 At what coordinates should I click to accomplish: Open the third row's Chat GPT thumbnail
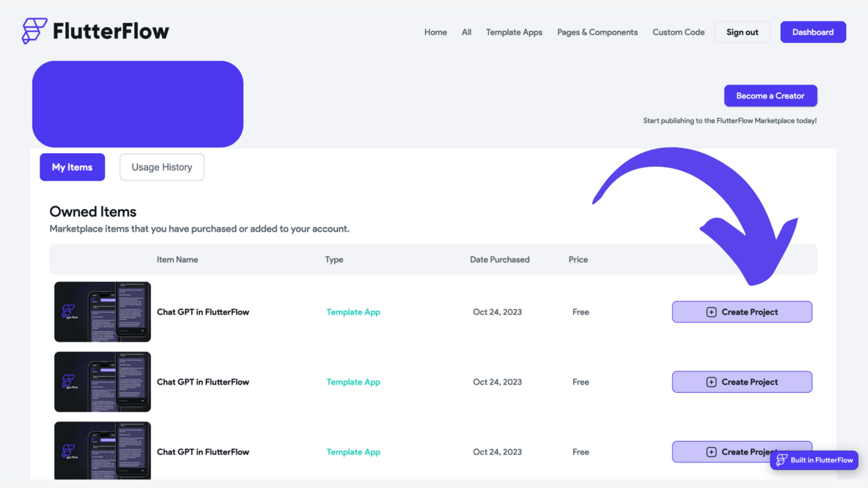point(103,450)
